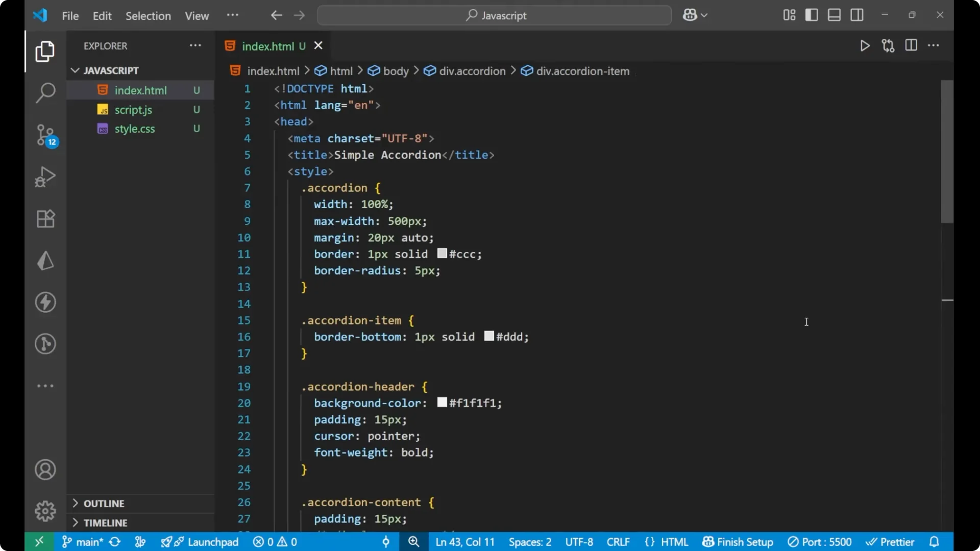The width and height of the screenshot is (980, 551).
Task: Toggle the Primary Side Bar
Action: coord(812,15)
